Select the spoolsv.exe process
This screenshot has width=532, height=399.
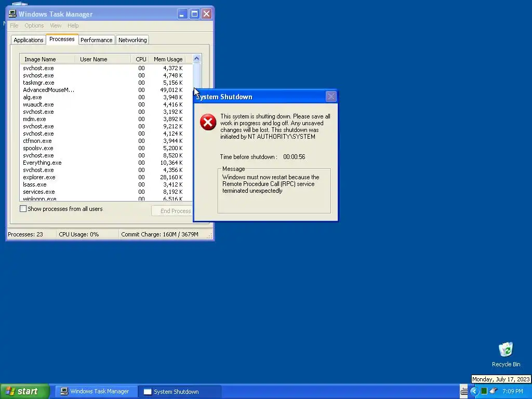pos(106,148)
